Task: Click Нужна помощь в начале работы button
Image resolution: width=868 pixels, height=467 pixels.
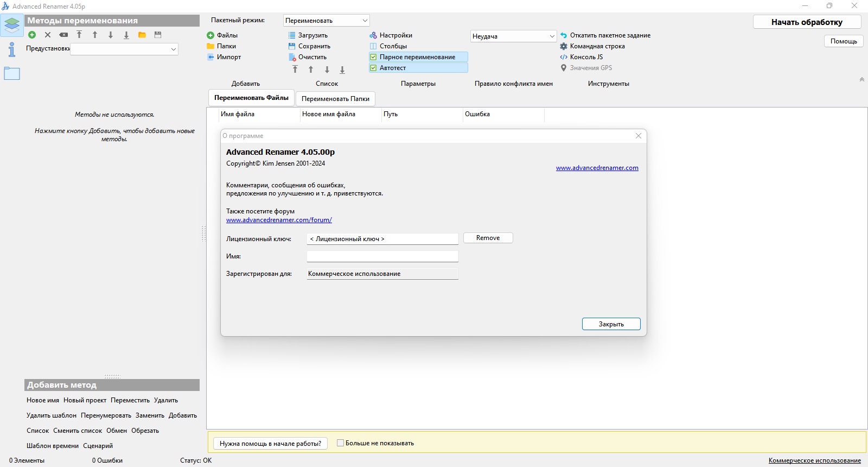Action: [270, 444]
